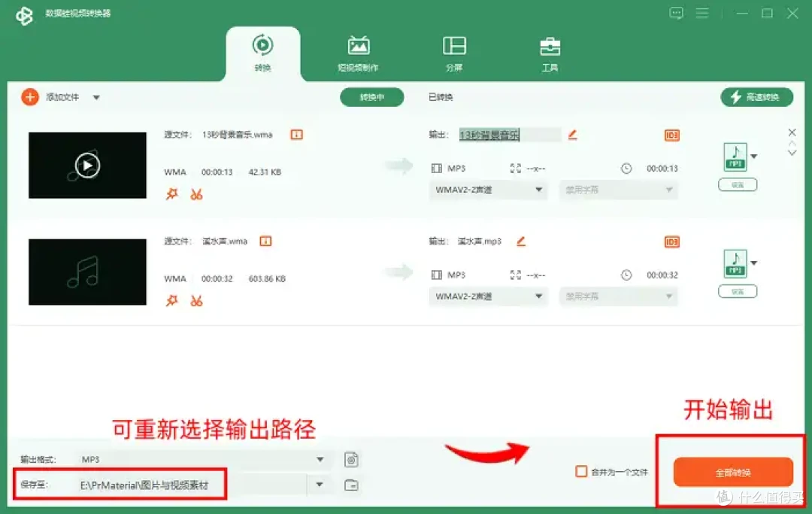Image resolution: width=812 pixels, height=514 pixels.
Task: Play the 13秒背景音乐.wma thumbnail preview
Action: (x=87, y=166)
